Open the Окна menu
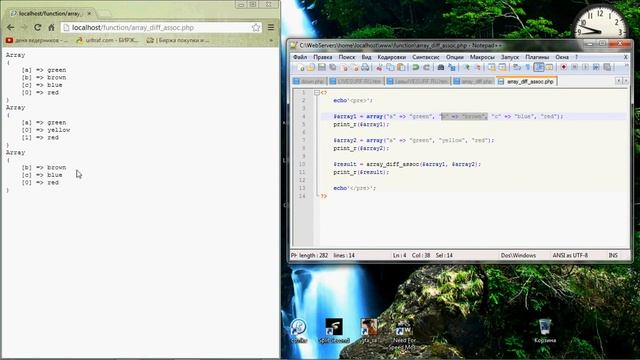The width and height of the screenshot is (640, 360). click(x=562, y=57)
